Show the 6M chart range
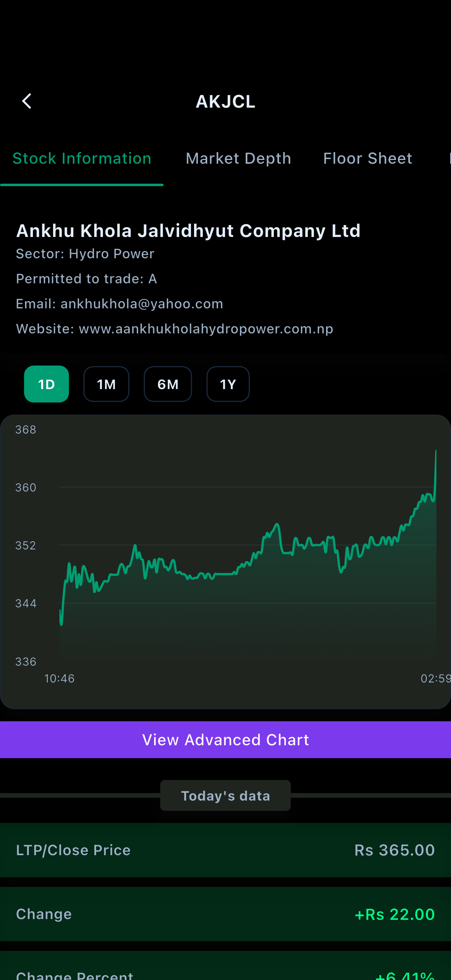Screen dimensions: 451x980 tap(168, 384)
